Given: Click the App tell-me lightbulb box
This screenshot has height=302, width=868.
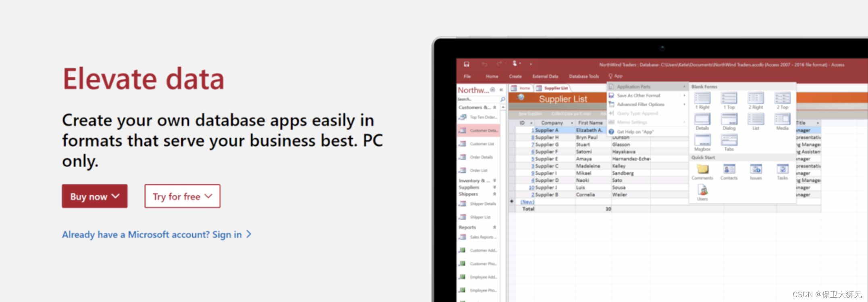Looking at the screenshot, I should (616, 76).
